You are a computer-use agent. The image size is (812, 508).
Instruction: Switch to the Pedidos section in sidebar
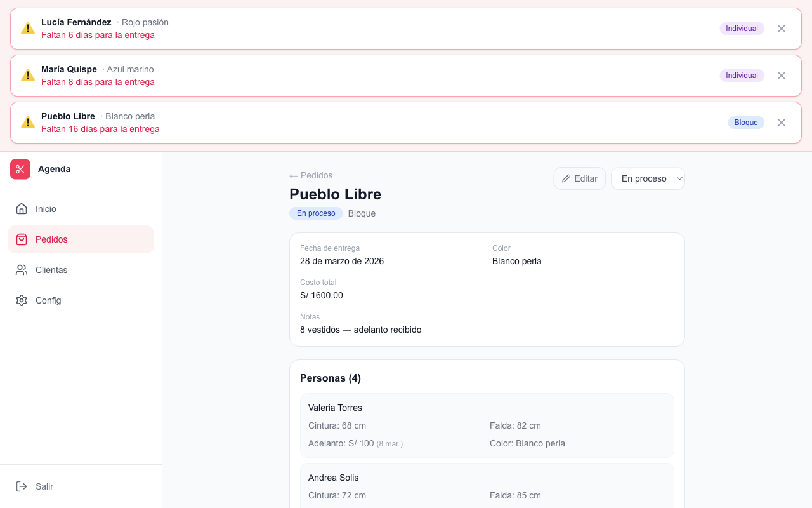[52, 239]
